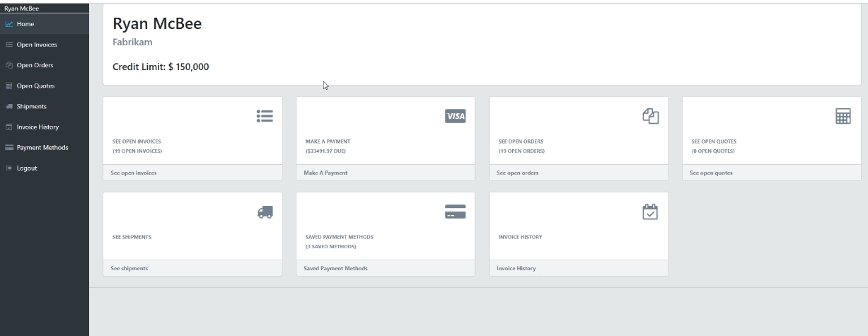868x336 pixels.
Task: Click the calculator icon on open quotes card
Action: point(843,117)
